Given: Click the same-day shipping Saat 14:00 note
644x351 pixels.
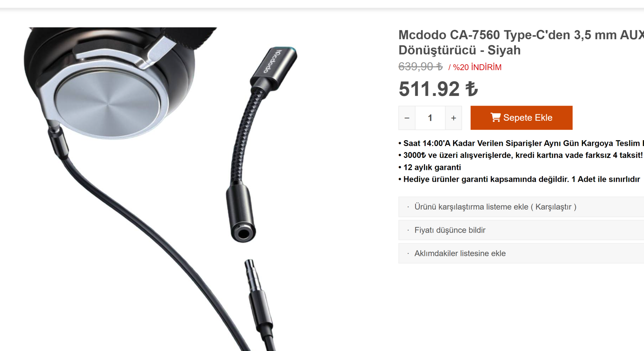Looking at the screenshot, I should pos(521,143).
